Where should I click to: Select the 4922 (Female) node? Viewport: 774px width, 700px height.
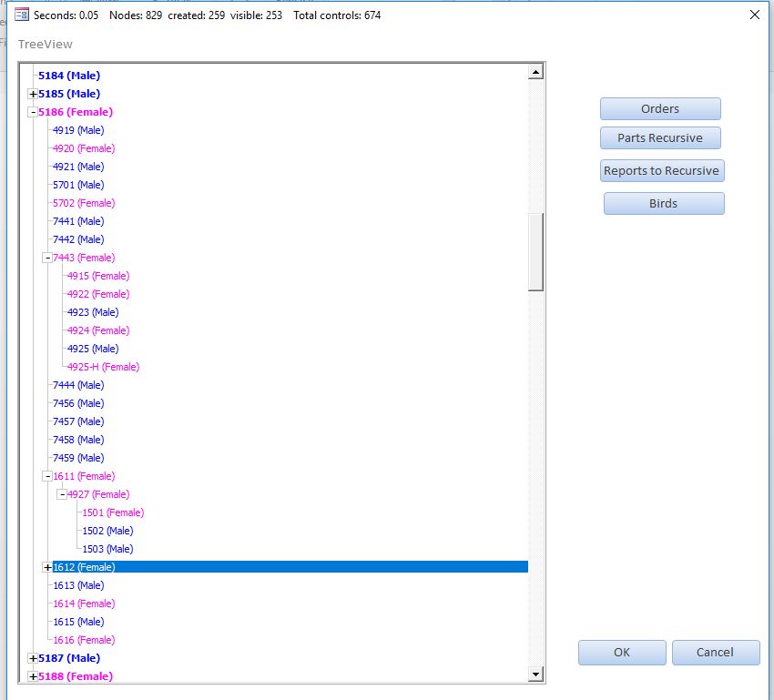click(x=98, y=294)
